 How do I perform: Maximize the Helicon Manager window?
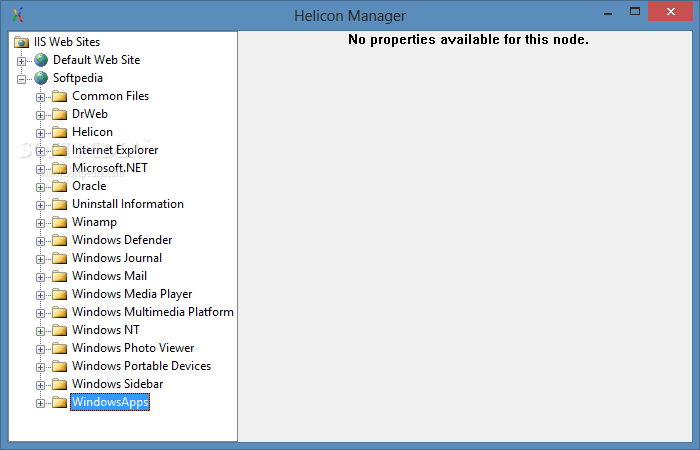(635, 12)
